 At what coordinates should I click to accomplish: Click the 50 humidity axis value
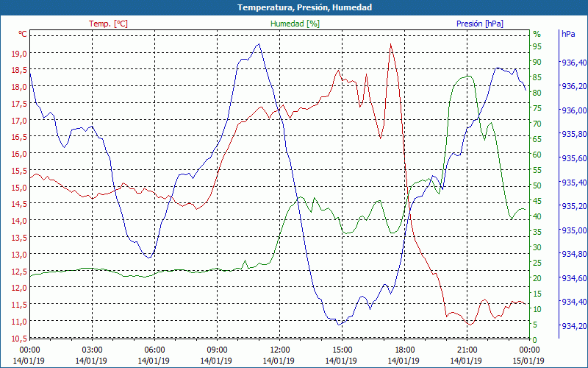[537, 185]
